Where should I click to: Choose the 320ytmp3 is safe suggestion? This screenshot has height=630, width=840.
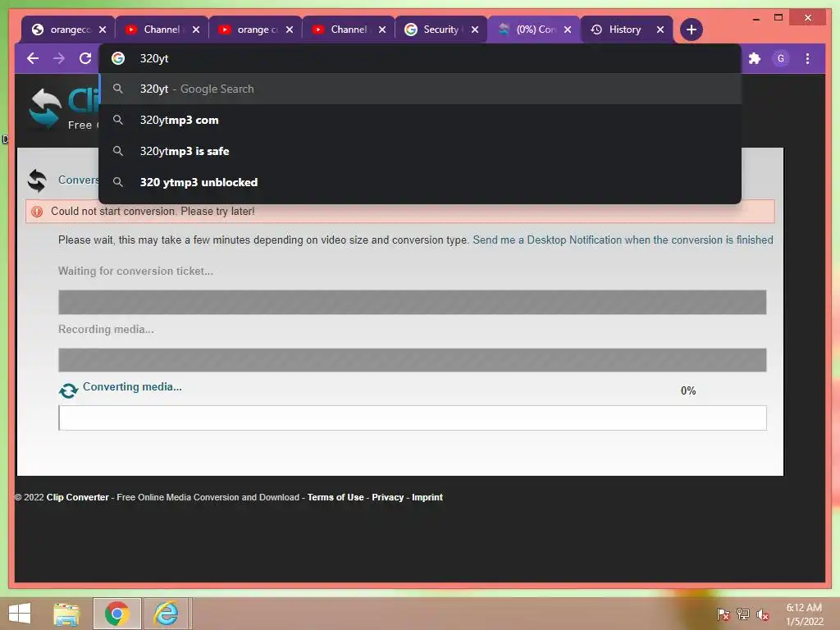(420, 151)
